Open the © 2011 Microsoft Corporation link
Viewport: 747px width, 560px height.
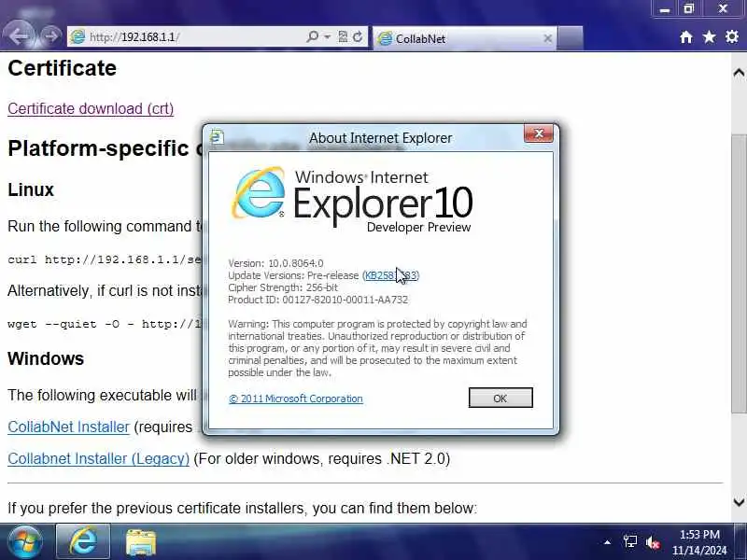click(x=296, y=399)
